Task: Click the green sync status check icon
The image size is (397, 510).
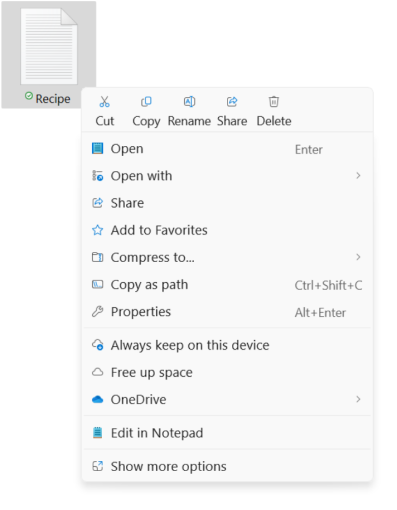Action: coord(29,96)
